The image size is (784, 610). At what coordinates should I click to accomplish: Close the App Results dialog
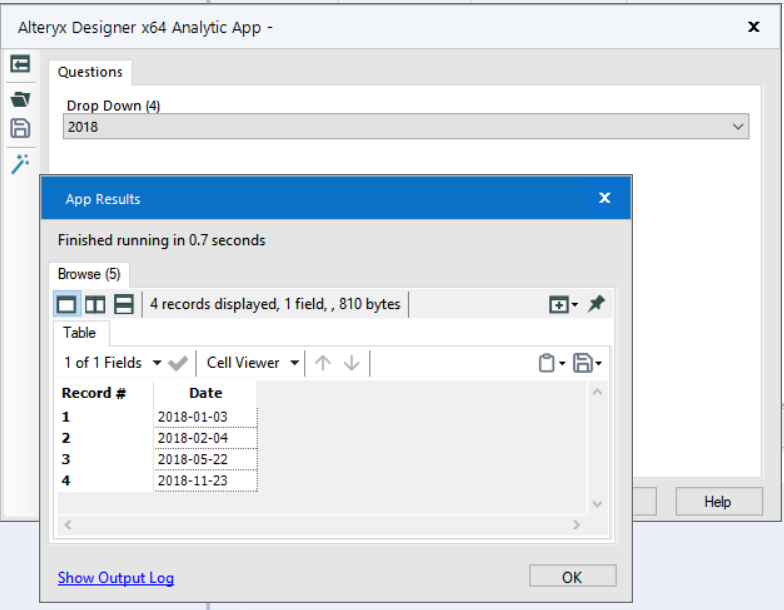(x=604, y=198)
